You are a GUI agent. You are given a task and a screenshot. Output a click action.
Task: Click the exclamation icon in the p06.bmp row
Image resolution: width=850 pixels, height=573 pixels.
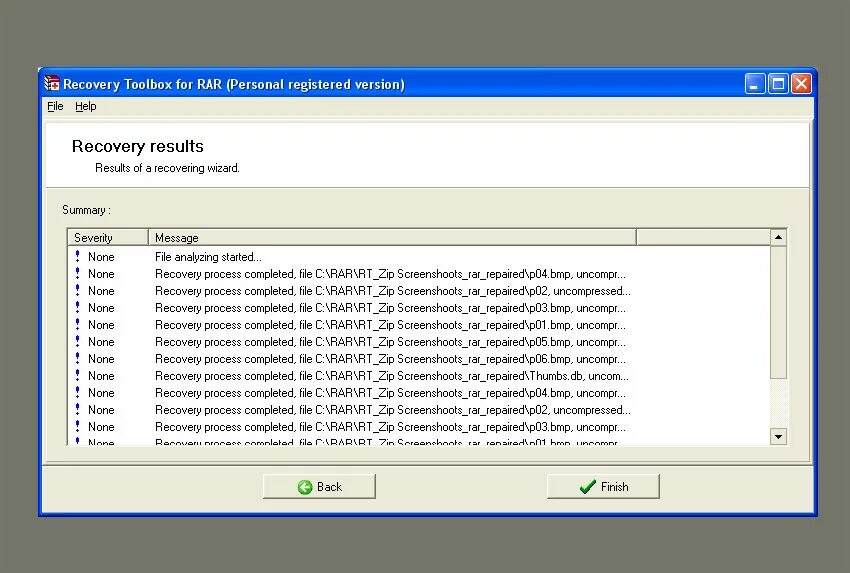click(78, 358)
